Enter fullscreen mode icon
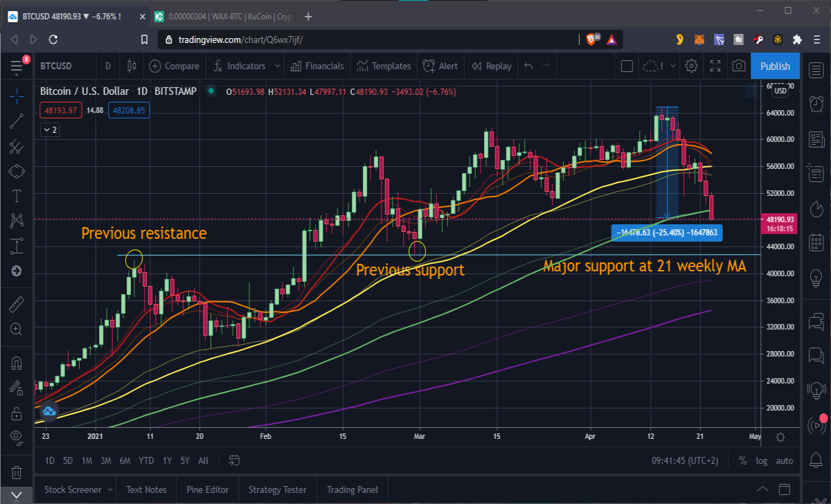The width and height of the screenshot is (831, 504). coord(715,66)
